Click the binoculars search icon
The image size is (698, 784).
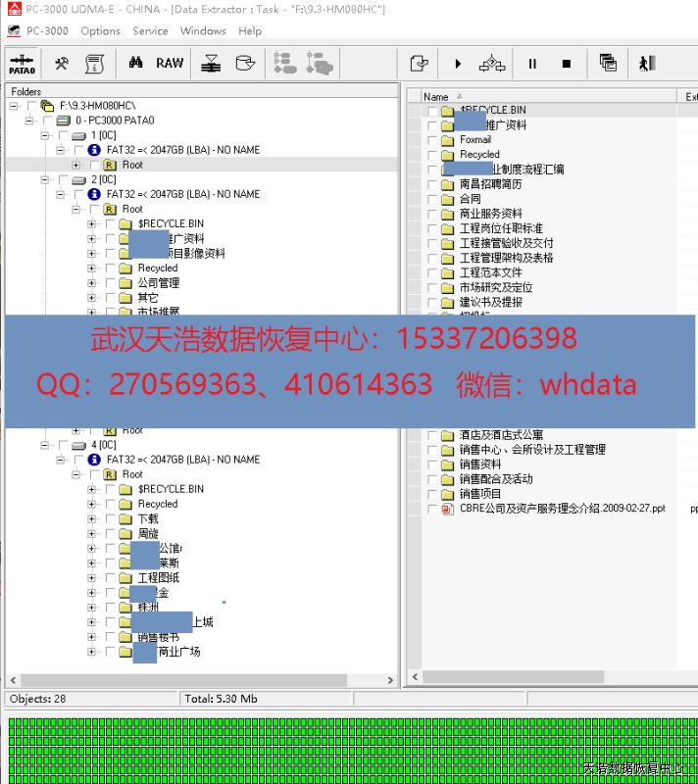(x=136, y=64)
